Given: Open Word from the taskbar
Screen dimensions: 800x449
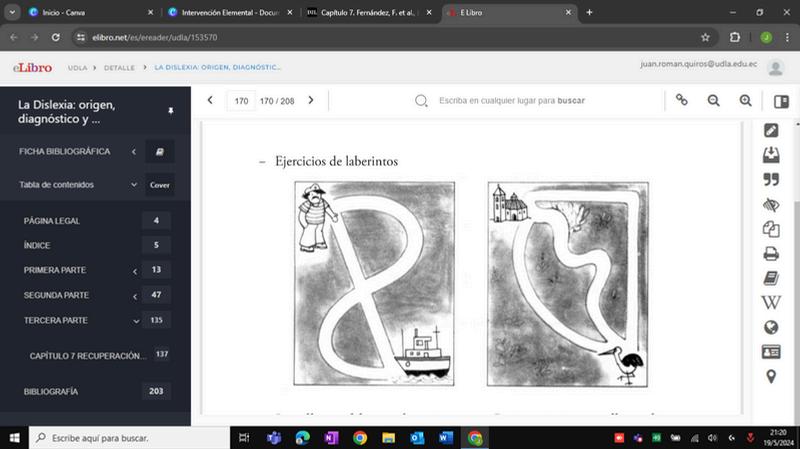Looking at the screenshot, I should coord(446,438).
